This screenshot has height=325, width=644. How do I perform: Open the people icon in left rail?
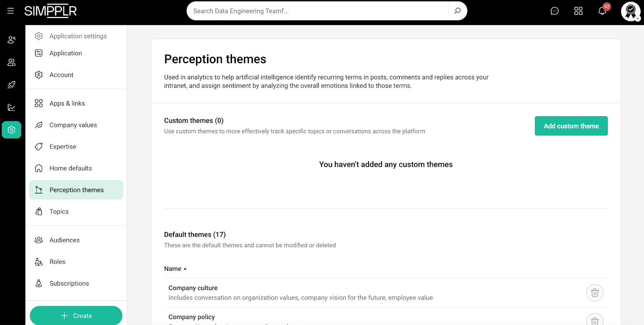pyautogui.click(x=11, y=62)
